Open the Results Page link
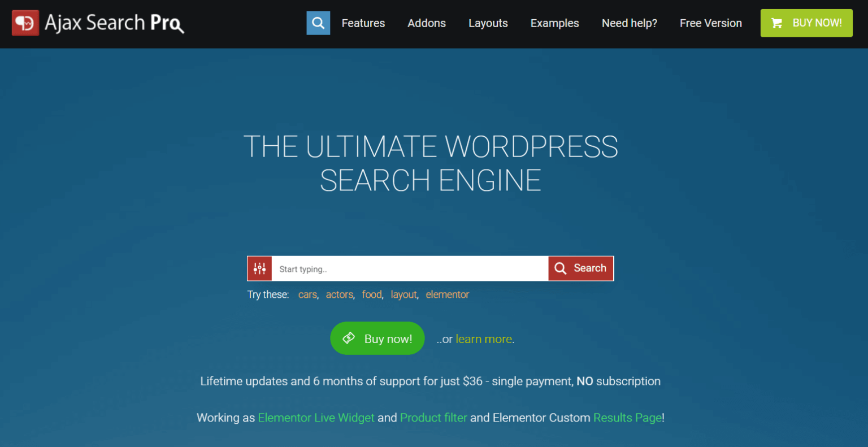868x447 pixels. (x=627, y=418)
